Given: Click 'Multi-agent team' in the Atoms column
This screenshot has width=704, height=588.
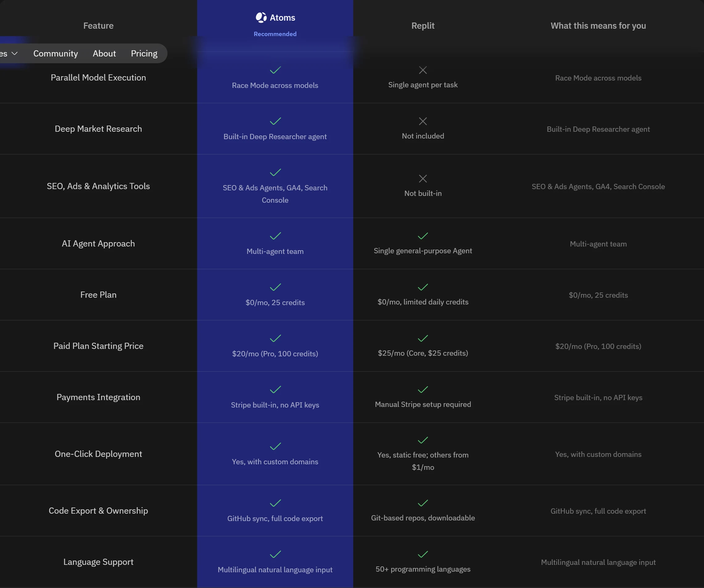Looking at the screenshot, I should pyautogui.click(x=275, y=251).
